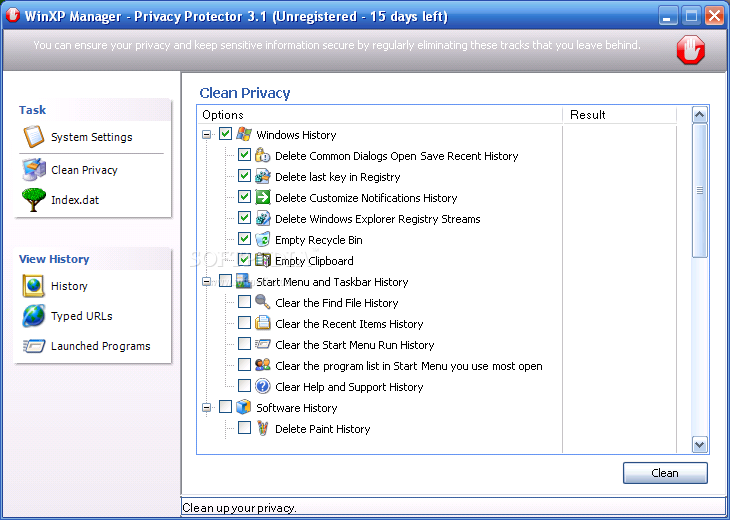The height and width of the screenshot is (520, 730).
Task: Enable Clear the Find File History
Action: click(x=244, y=302)
